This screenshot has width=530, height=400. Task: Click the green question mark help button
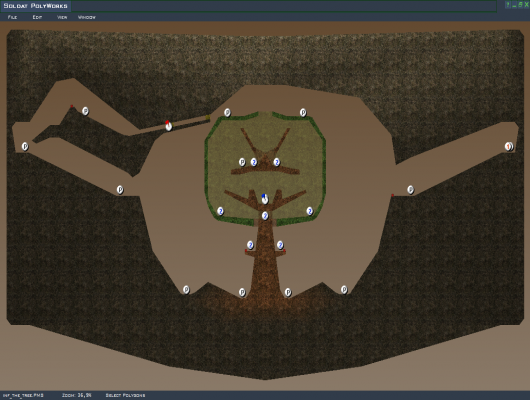pyautogui.click(x=508, y=5)
